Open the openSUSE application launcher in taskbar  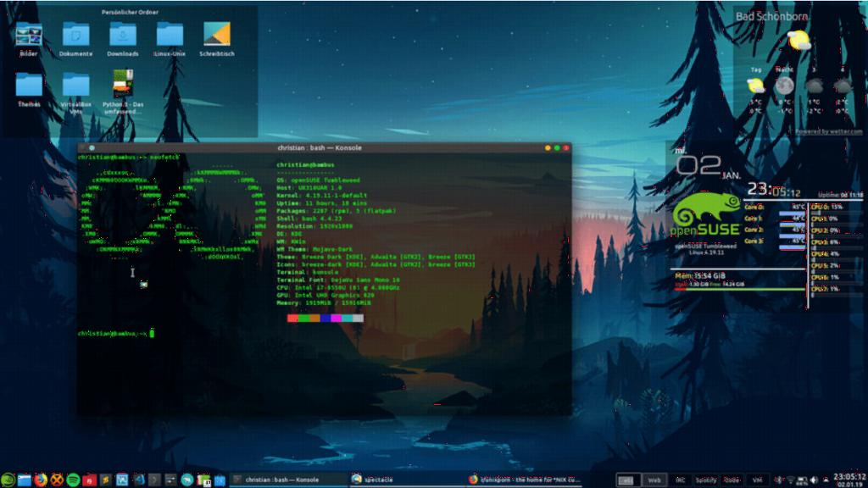(x=8, y=480)
